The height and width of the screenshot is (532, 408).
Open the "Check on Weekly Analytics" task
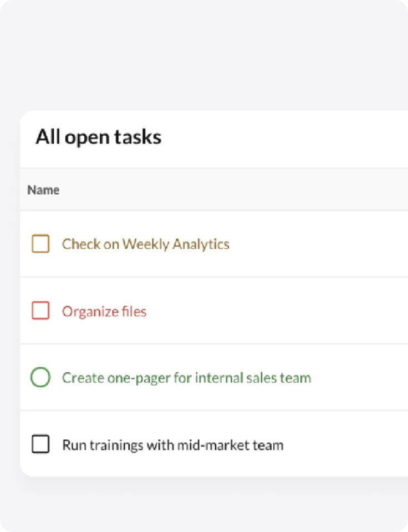click(x=146, y=244)
